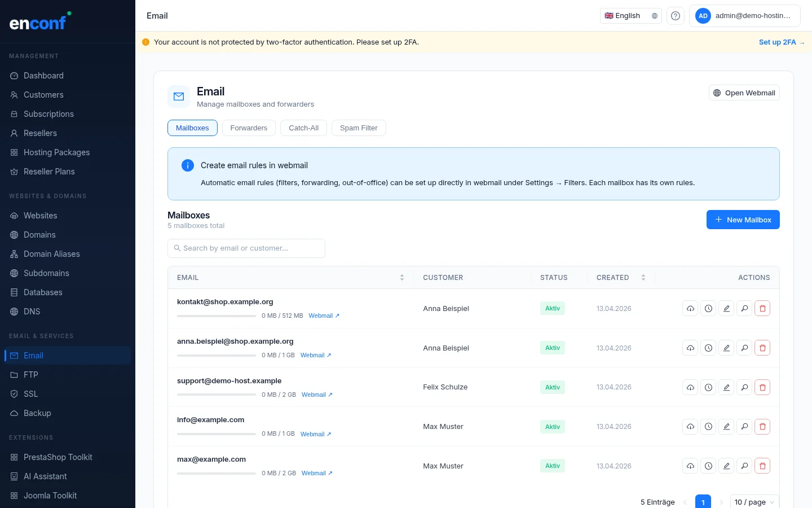The height and width of the screenshot is (508, 812).
Task: Select the SSL section in the sidebar
Action: (x=30, y=394)
